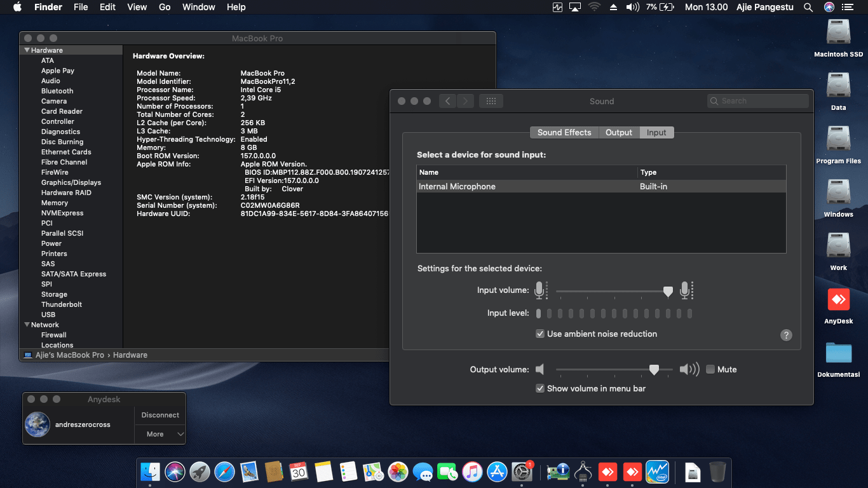Open Mail stamp icon in dock
This screenshot has width=868, height=488.
249,471
